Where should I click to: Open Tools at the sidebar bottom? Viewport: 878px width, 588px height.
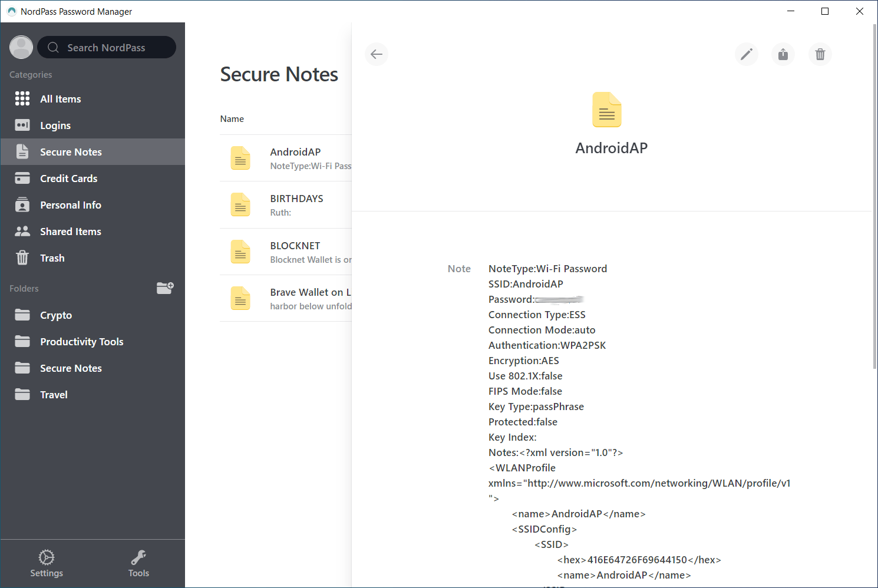pyautogui.click(x=138, y=564)
